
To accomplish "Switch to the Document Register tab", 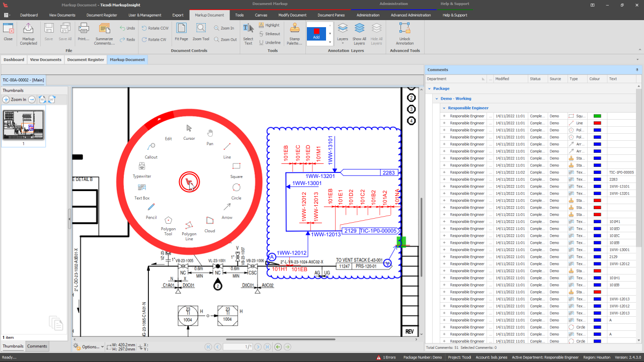I will [x=85, y=59].
